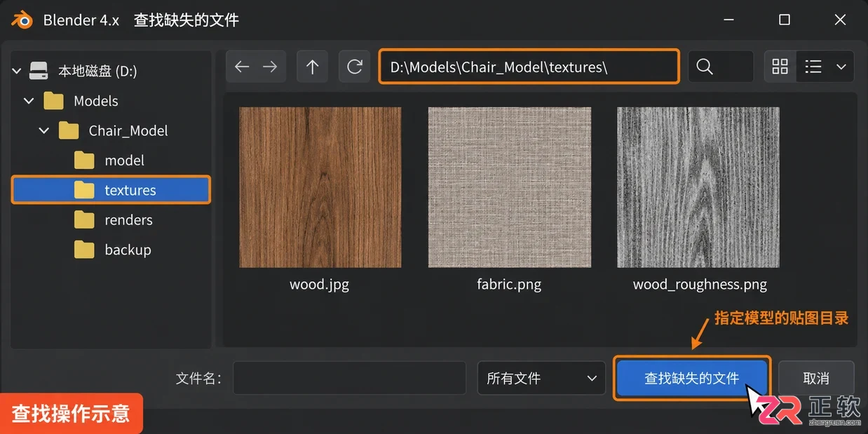Open the 所有文件 file type dropdown
Image resolution: width=868 pixels, height=434 pixels.
(x=541, y=378)
